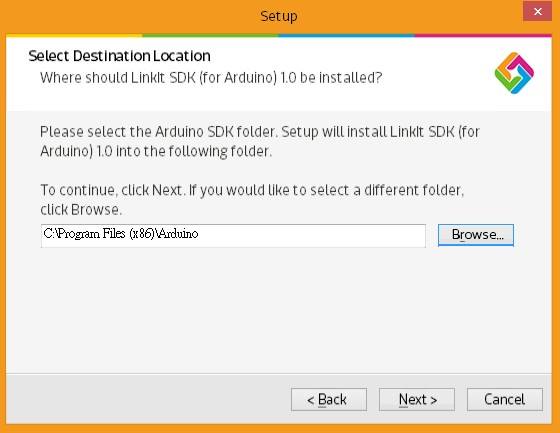Screen dimensions: 560x433
Task: Click the pink segment of header strip
Action: [483, 36]
